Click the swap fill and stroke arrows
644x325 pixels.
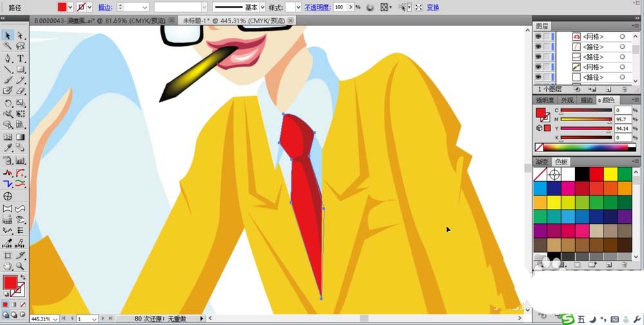click(x=23, y=278)
